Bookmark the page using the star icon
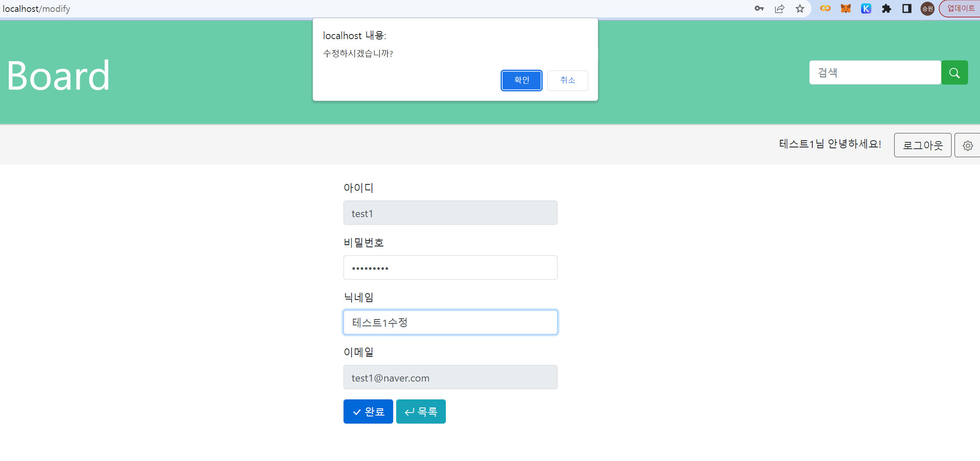 800,8
